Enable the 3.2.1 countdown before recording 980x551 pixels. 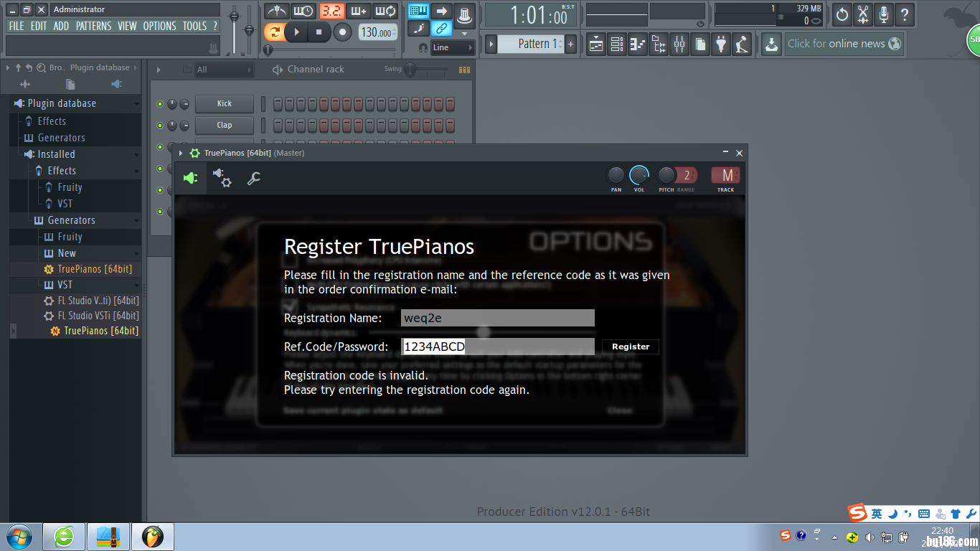[x=331, y=11]
